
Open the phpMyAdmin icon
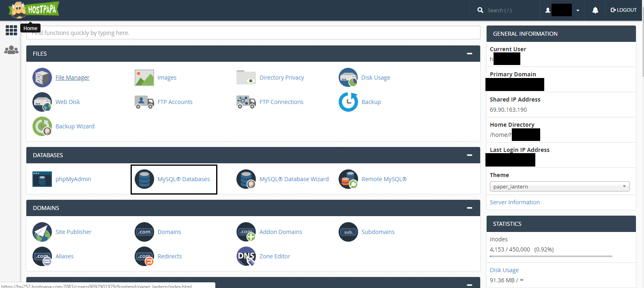[x=42, y=179]
